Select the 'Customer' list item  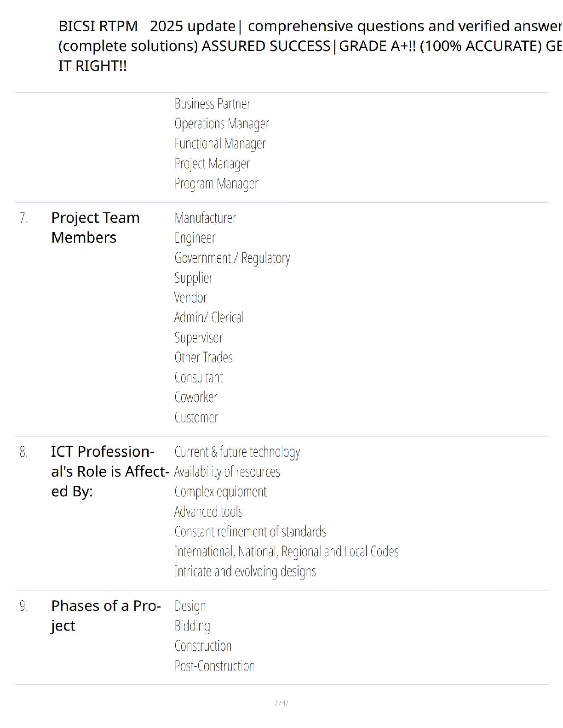pos(196,417)
